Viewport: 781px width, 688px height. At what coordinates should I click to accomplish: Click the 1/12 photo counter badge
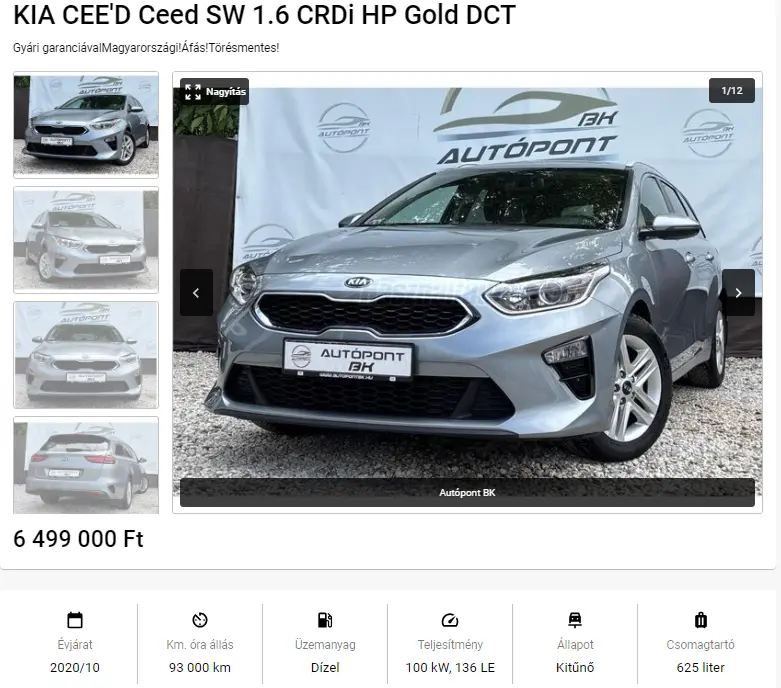[732, 91]
